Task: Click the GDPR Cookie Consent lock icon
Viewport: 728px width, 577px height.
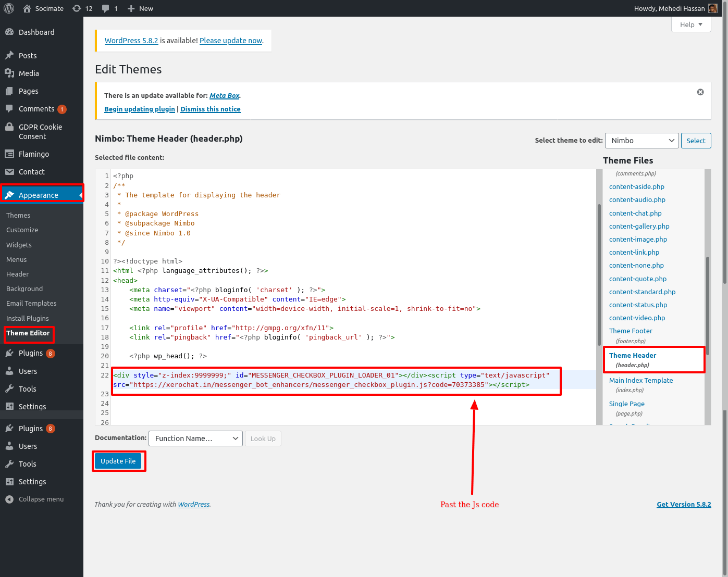Action: coord(9,127)
